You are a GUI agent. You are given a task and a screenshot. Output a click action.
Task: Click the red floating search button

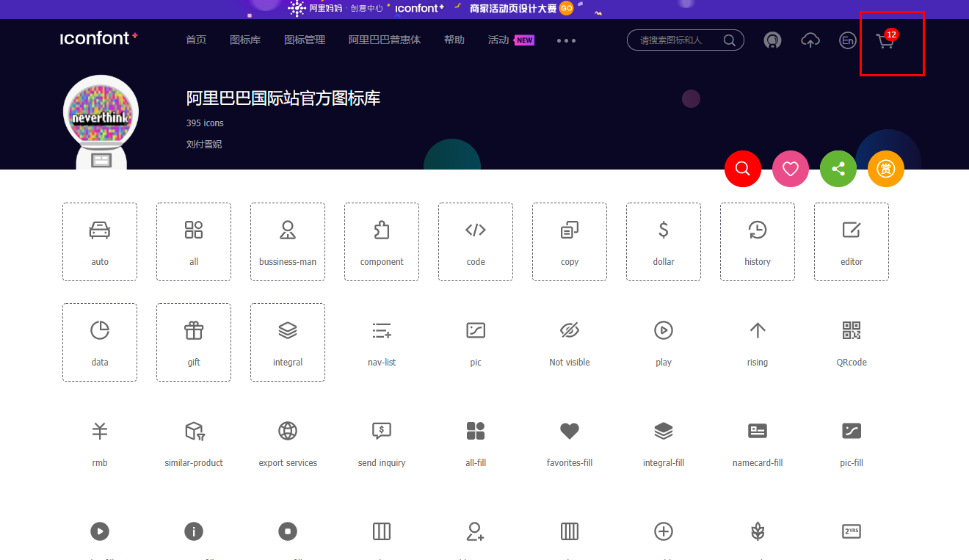coord(742,169)
